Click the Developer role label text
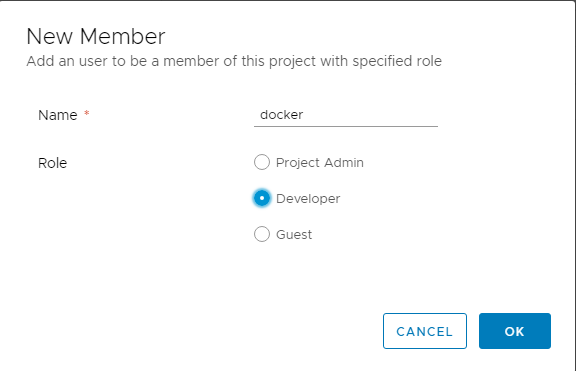Image resolution: width=576 pixels, height=371 pixels. point(308,199)
